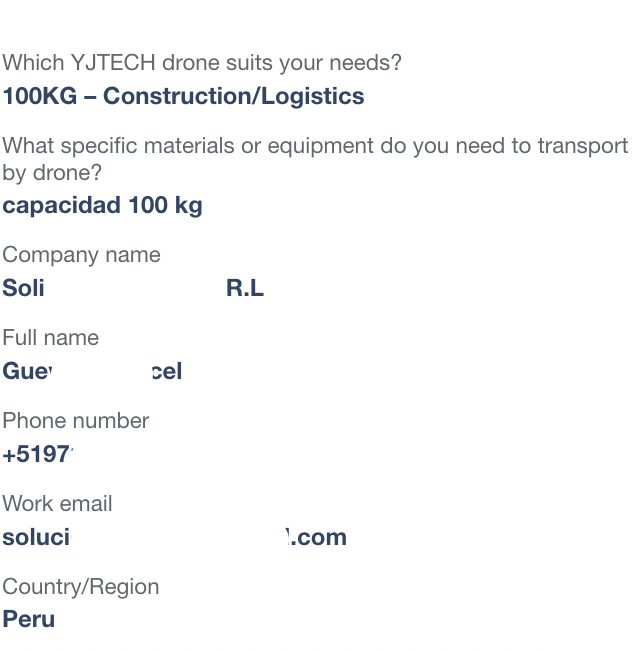Click the word 'YJTECH' in the question
The height and width of the screenshot is (650, 638).
click(113, 63)
